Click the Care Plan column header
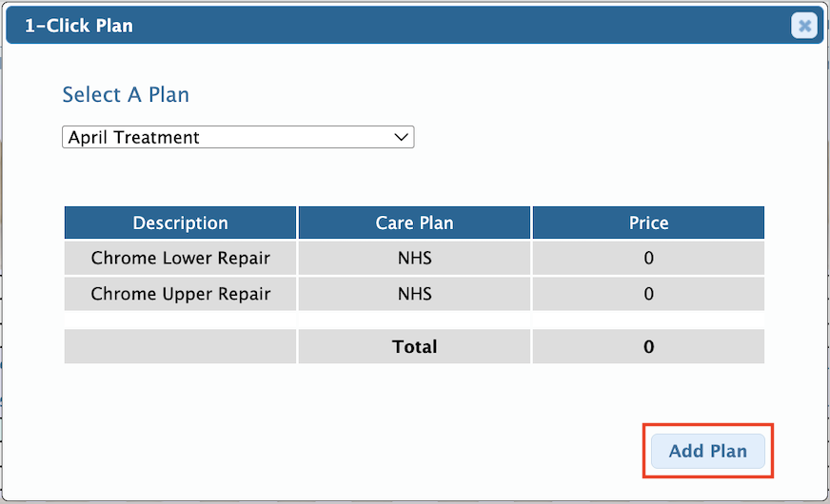830x504 pixels. tap(414, 223)
